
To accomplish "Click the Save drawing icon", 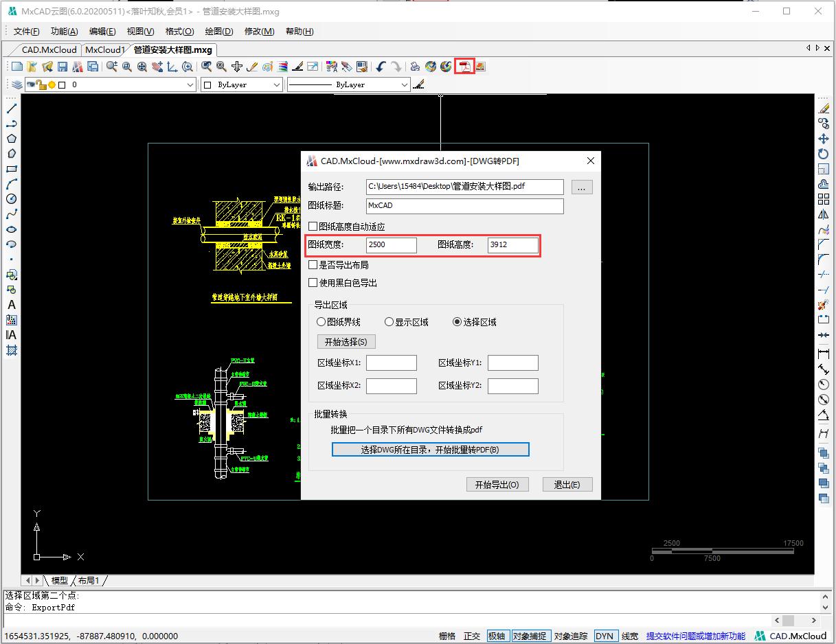I will tap(61, 66).
